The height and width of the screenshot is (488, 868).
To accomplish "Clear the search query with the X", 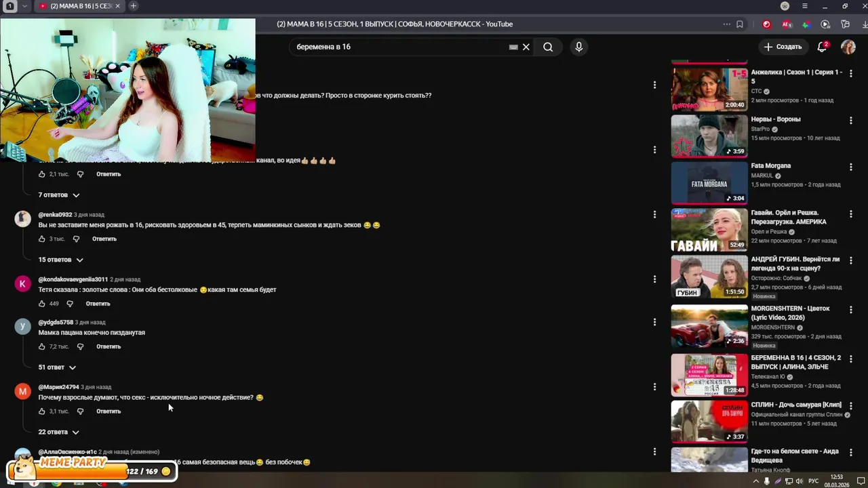I will 526,47.
